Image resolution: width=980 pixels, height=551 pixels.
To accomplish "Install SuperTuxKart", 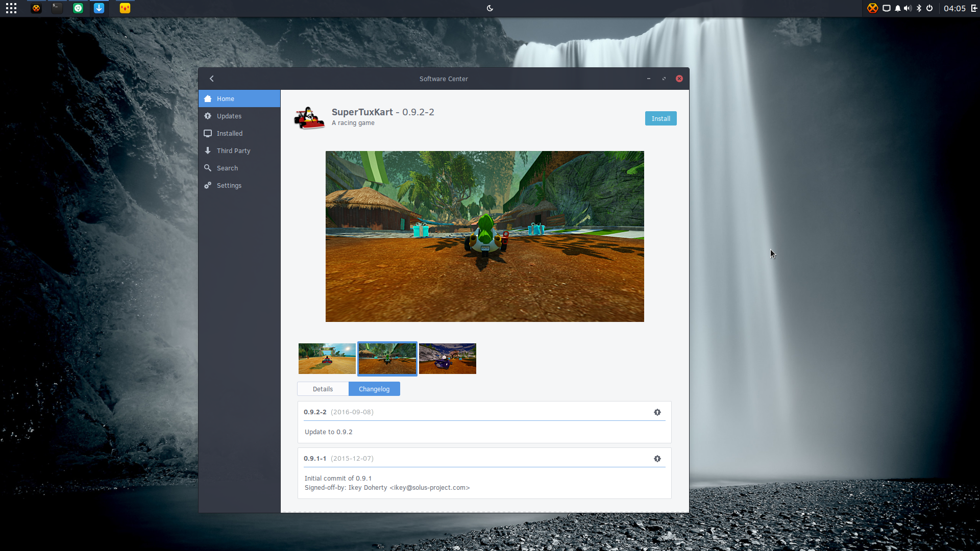I will pos(660,118).
